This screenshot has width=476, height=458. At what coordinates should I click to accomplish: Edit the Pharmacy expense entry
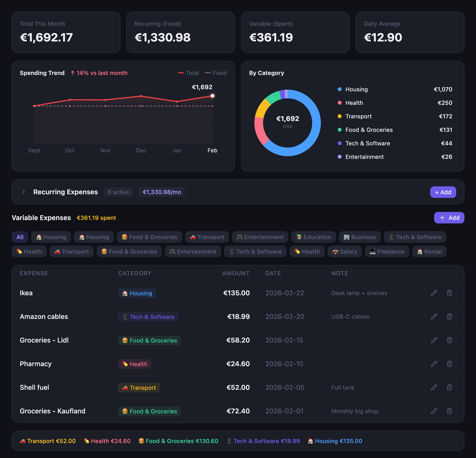tap(434, 364)
